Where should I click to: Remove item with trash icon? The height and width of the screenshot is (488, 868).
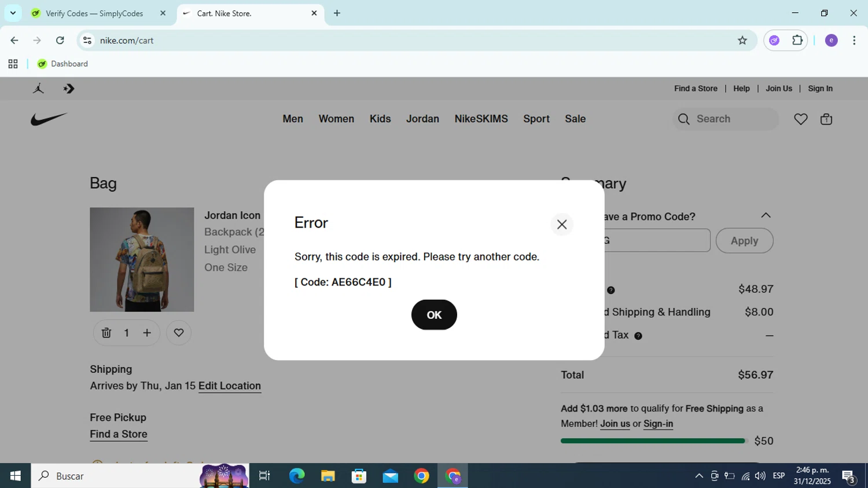coord(106,333)
